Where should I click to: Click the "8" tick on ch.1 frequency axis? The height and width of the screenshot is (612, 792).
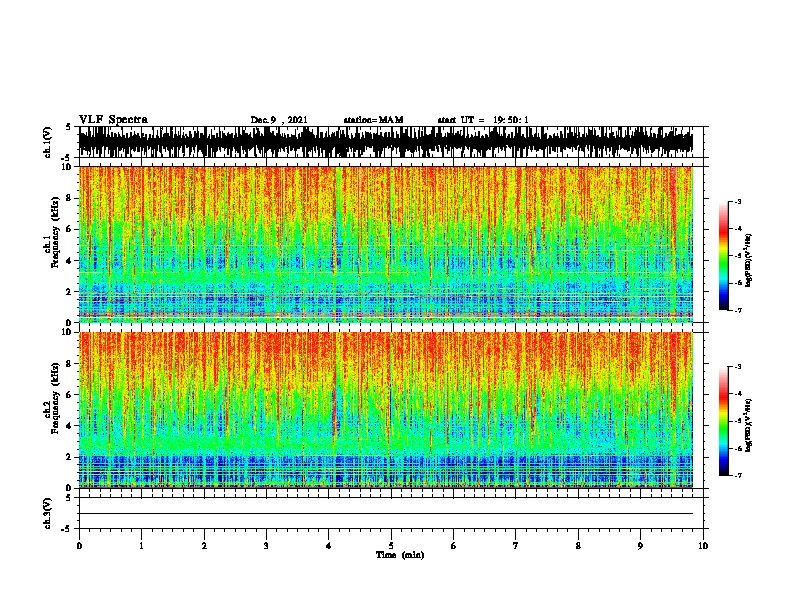click(x=69, y=198)
